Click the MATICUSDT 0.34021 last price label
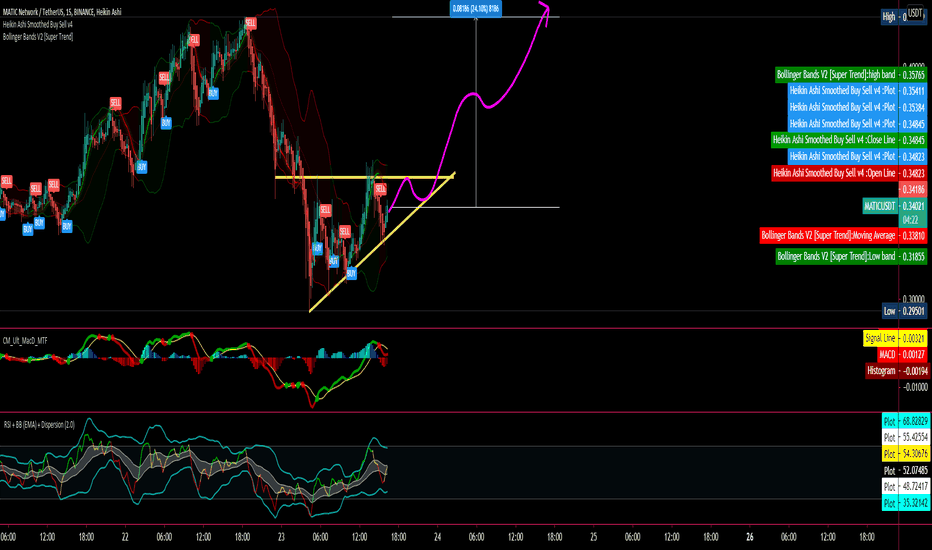The image size is (932, 550). click(895, 206)
